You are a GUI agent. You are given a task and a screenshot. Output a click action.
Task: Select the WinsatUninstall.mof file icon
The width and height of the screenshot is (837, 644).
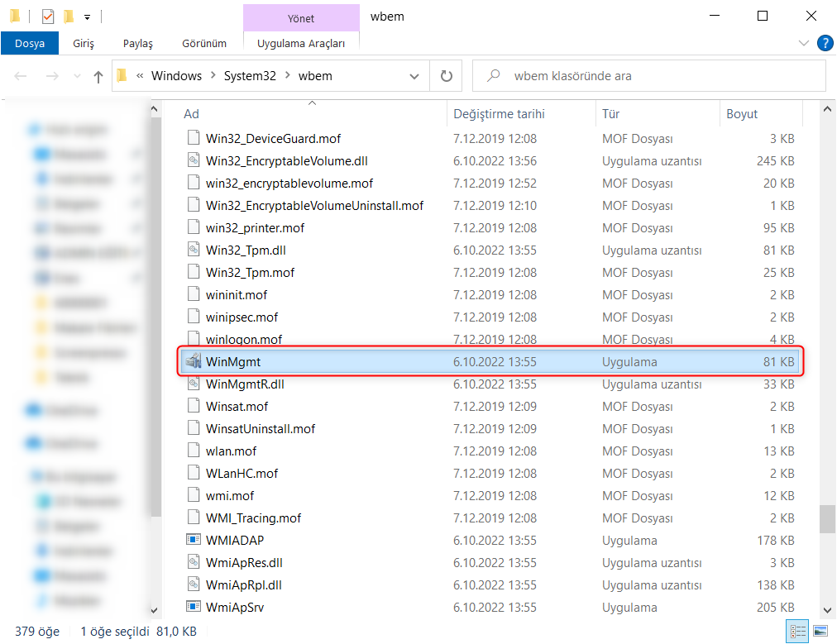point(194,428)
